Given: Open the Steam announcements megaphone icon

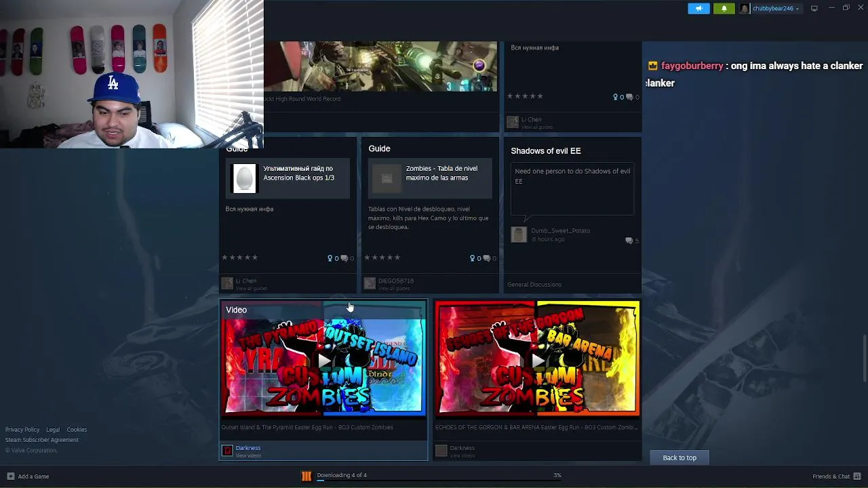Looking at the screenshot, I should point(698,8).
